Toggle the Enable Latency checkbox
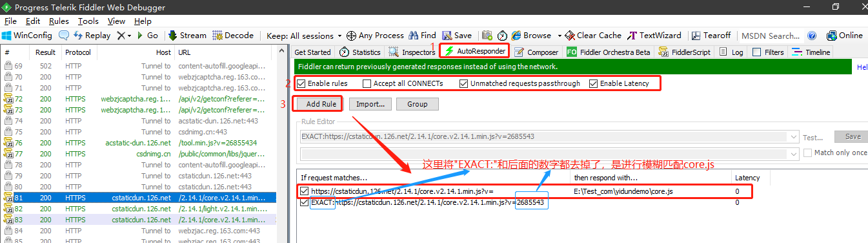The height and width of the screenshot is (243, 868). pyautogui.click(x=593, y=83)
